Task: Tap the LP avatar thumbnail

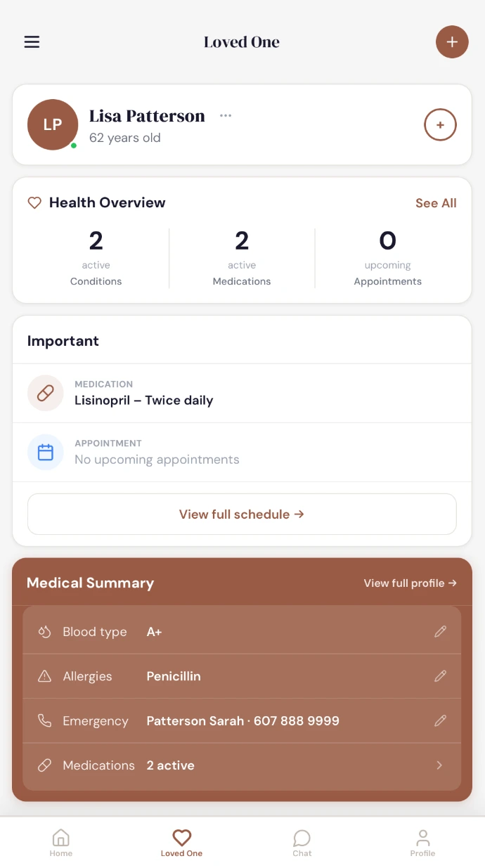Action: pos(53,125)
